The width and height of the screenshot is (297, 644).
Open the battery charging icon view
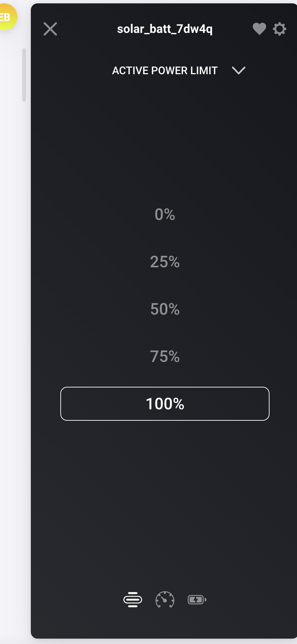(x=197, y=600)
